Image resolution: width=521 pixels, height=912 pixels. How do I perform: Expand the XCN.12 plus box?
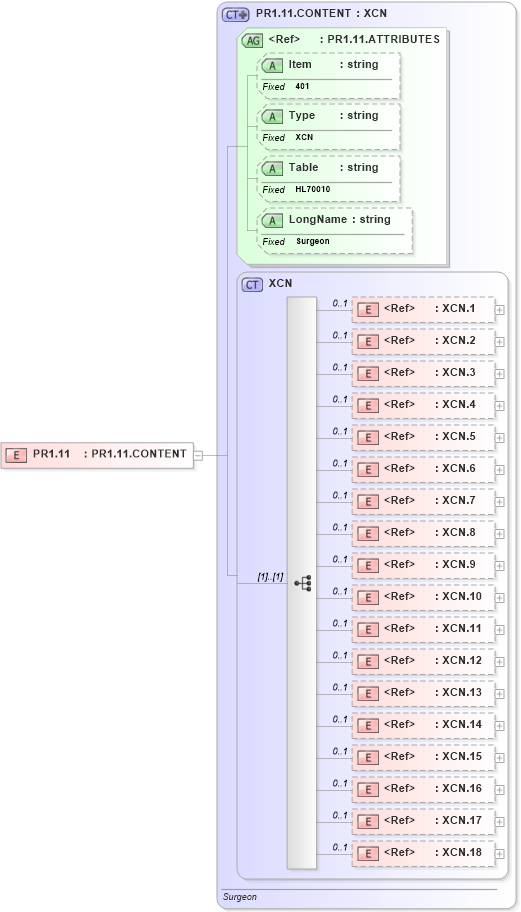[499, 662]
